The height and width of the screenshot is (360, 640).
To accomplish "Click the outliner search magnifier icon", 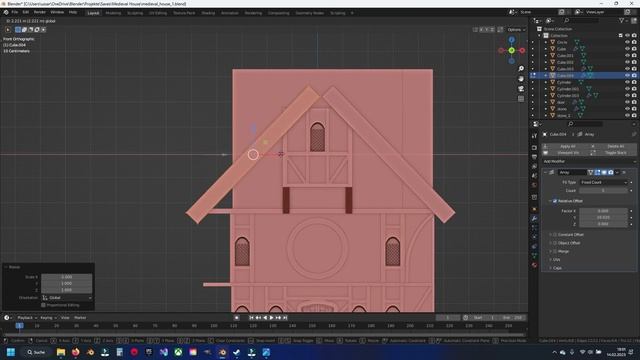I will (567, 20).
